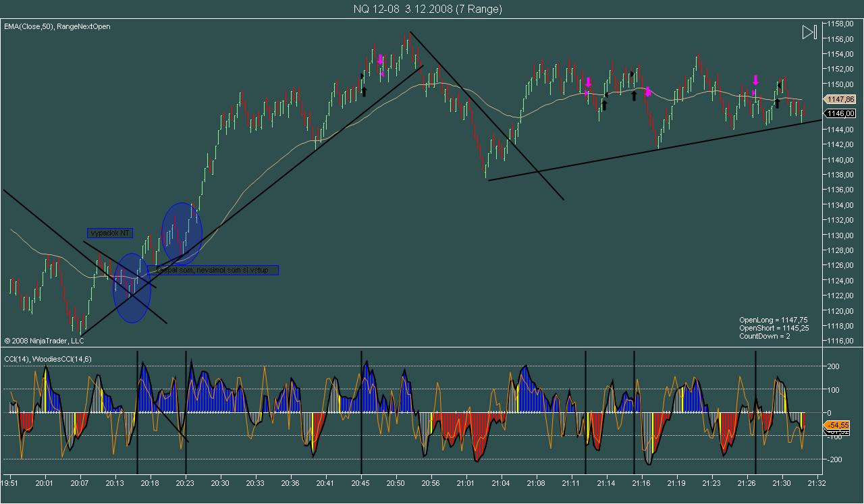This screenshot has height=504, width=864.
Task: Click the magenta down arrow near 20:48
Action: [x=380, y=60]
